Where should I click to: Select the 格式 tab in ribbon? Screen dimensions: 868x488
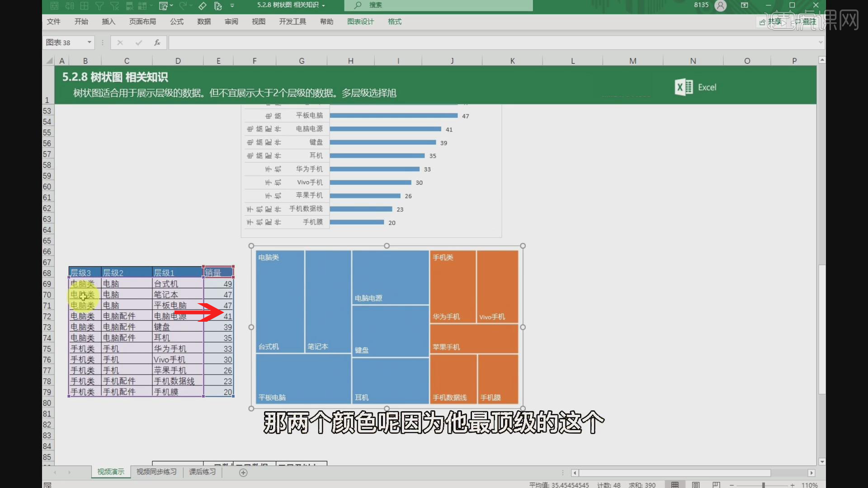(394, 21)
